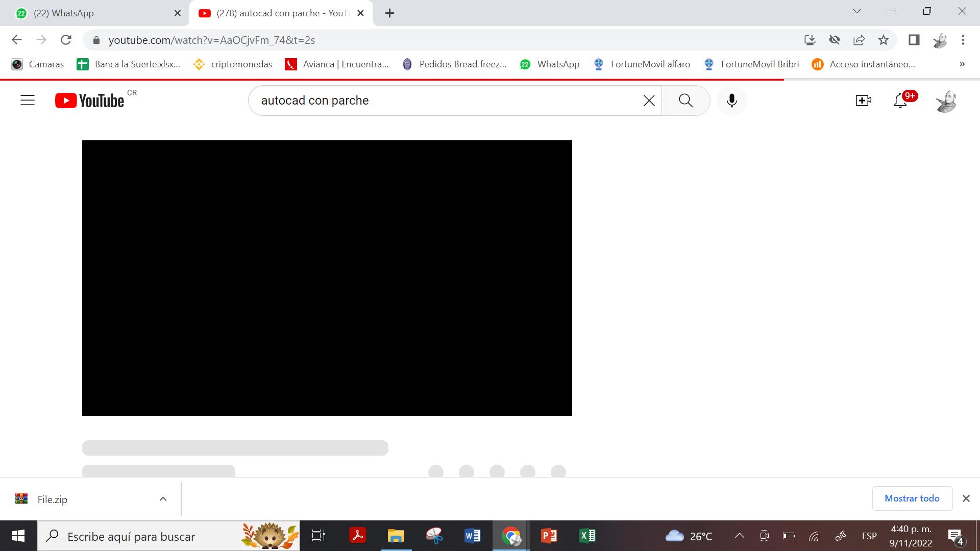Open Chrome tab search dropdown arrow
The image size is (980, 551).
pyautogui.click(x=857, y=11)
